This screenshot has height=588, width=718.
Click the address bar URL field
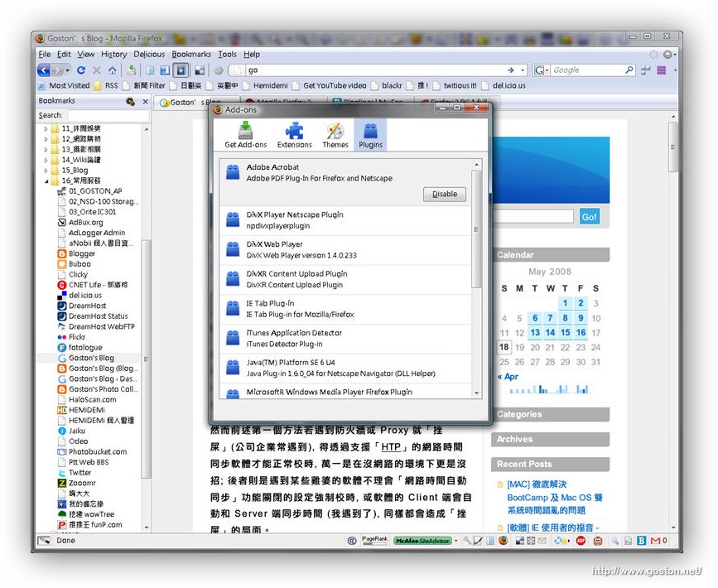click(x=375, y=70)
